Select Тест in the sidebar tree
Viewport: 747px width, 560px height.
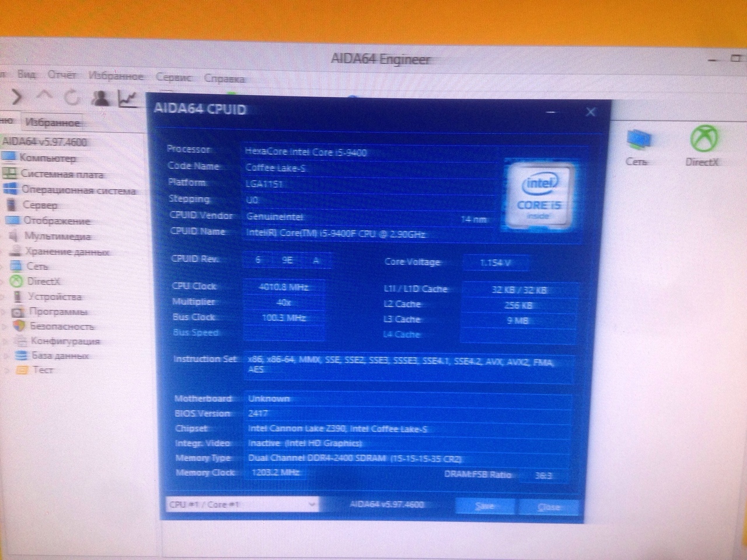pyautogui.click(x=42, y=370)
